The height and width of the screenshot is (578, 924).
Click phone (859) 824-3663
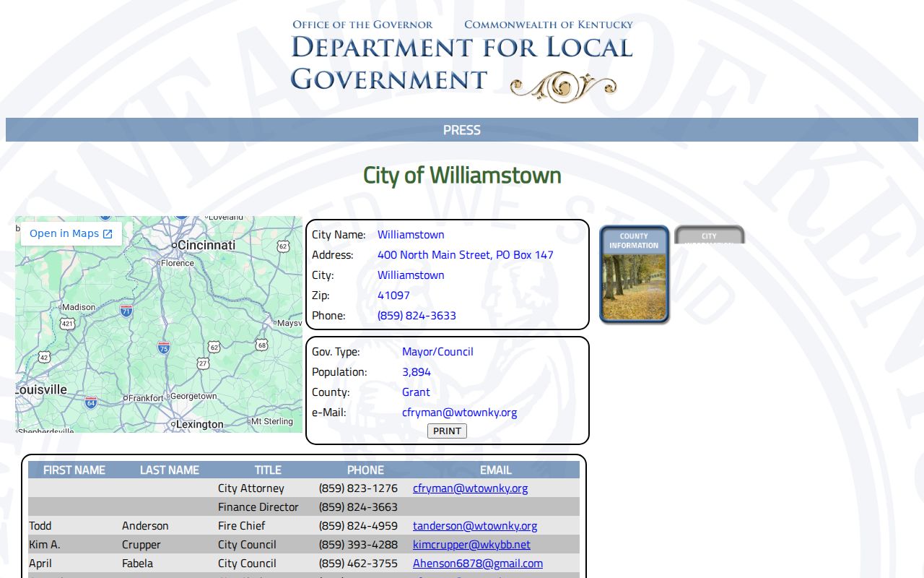click(x=358, y=507)
